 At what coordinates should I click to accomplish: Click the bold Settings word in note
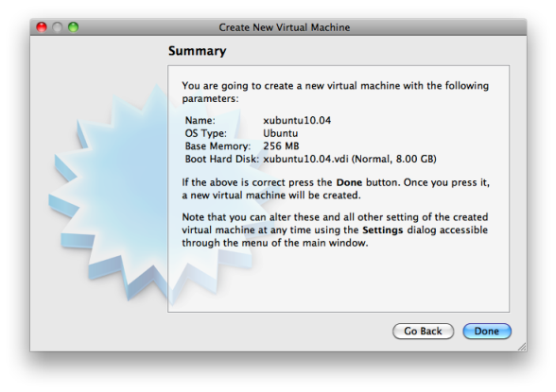tap(383, 230)
